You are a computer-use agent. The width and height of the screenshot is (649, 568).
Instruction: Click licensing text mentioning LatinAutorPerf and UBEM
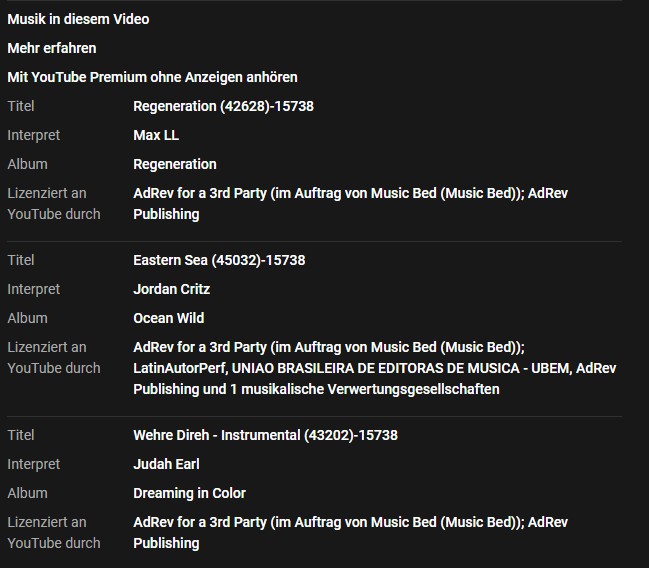[374, 368]
